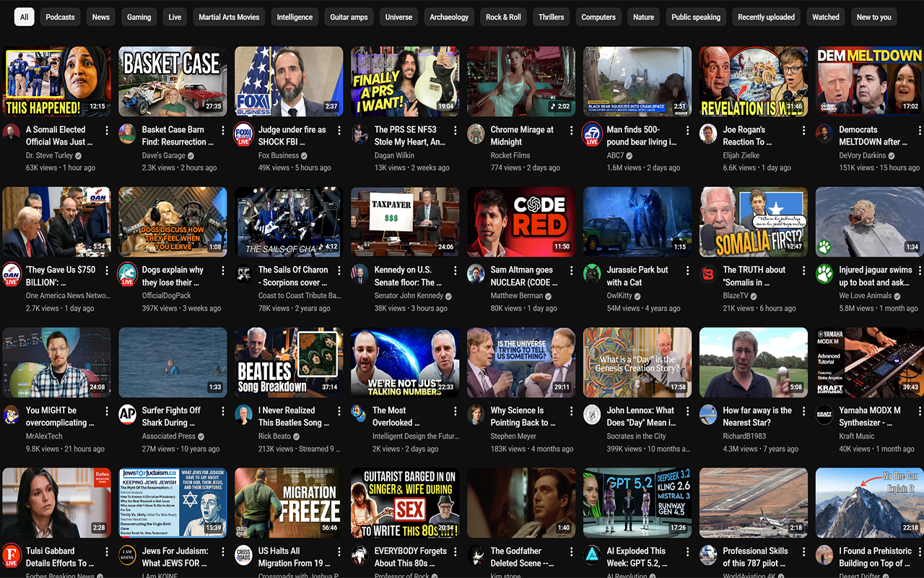Open options menu for Somali Elected video
The width and height of the screenshot is (924, 578).
pos(107,130)
